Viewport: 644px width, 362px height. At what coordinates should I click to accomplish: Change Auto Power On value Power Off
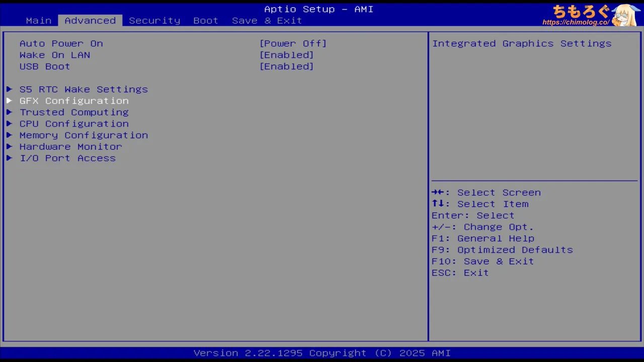[x=293, y=44]
